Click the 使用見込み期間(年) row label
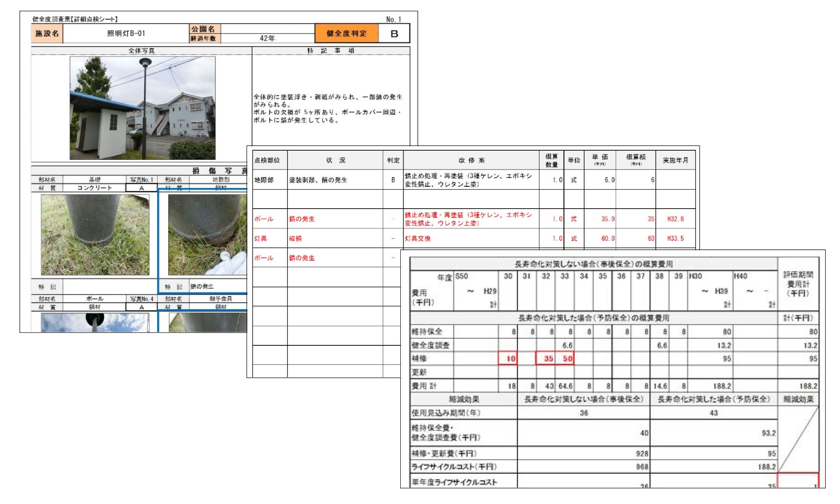 (x=464, y=413)
